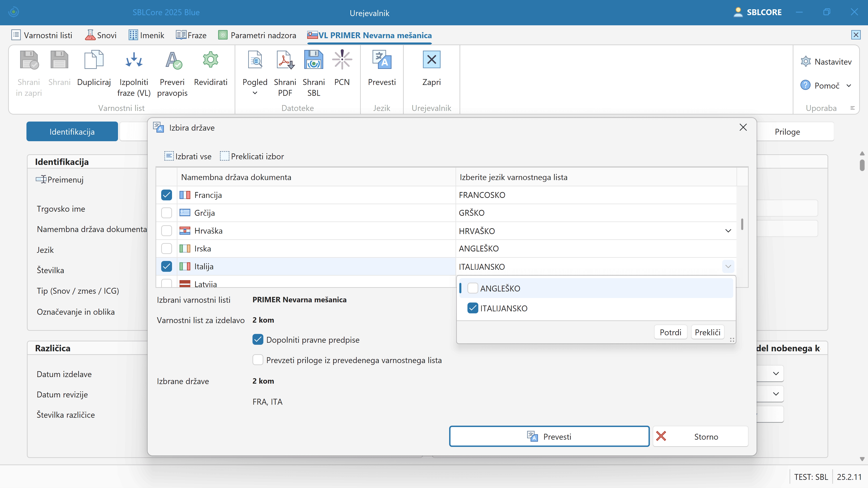Enable the ANGLEŠKO language option
This screenshot has height=488, width=868.
(473, 288)
